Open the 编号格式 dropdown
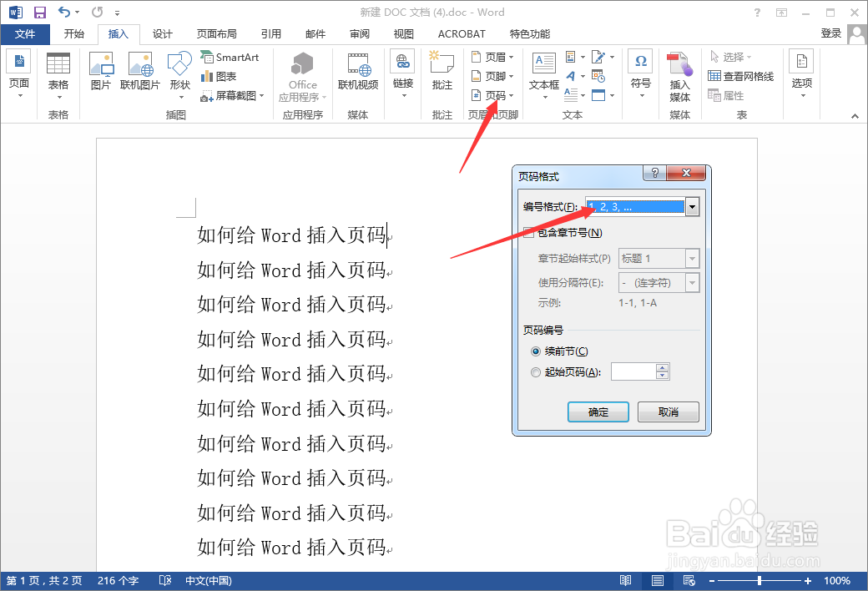Viewport: 868px width, 591px height. point(692,206)
